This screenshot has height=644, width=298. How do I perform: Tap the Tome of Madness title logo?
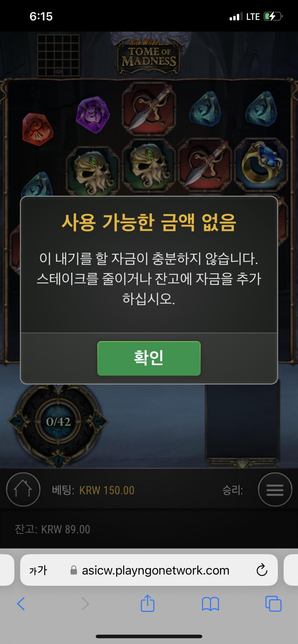tap(149, 56)
